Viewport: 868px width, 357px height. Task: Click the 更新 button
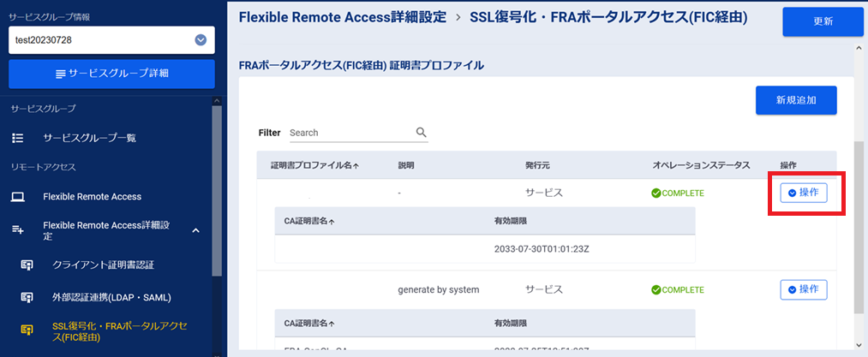pos(823,22)
